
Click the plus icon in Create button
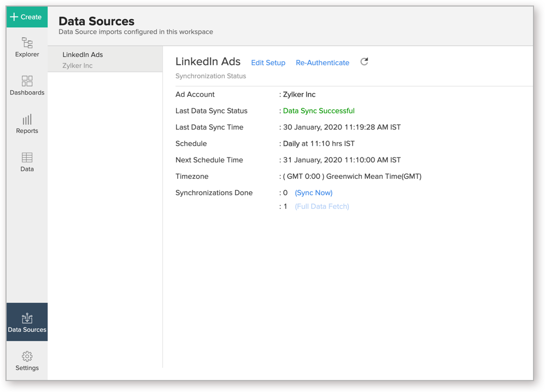[14, 17]
